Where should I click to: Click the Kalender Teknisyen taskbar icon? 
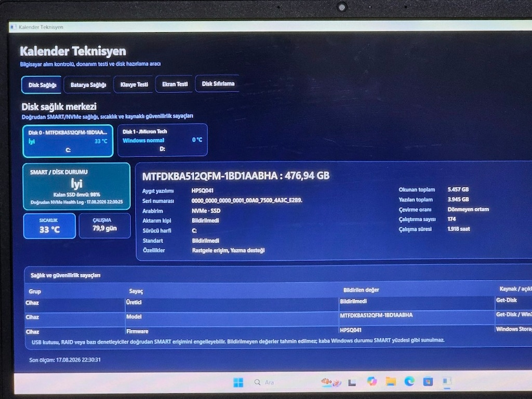447,382
